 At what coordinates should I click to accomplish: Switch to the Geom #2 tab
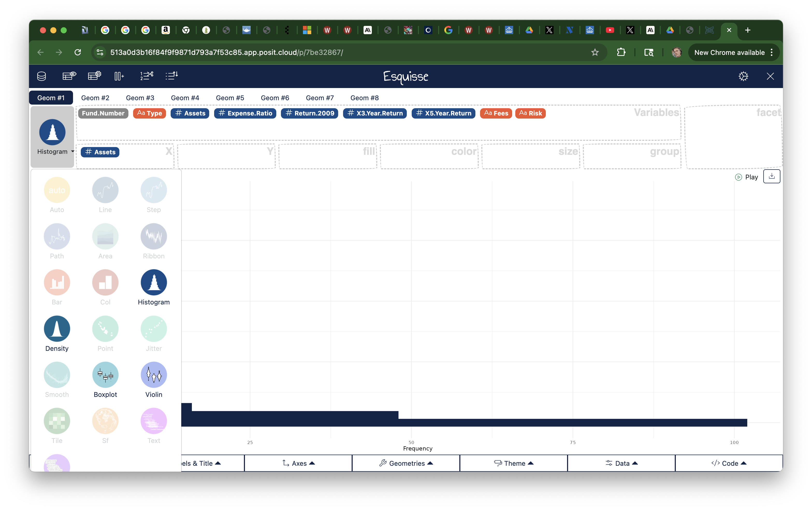(95, 98)
